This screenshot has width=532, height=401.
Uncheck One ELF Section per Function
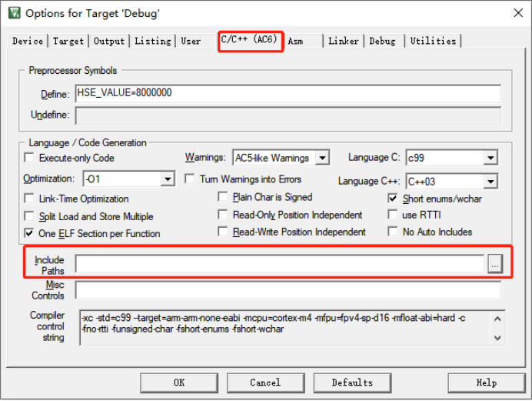(x=31, y=232)
